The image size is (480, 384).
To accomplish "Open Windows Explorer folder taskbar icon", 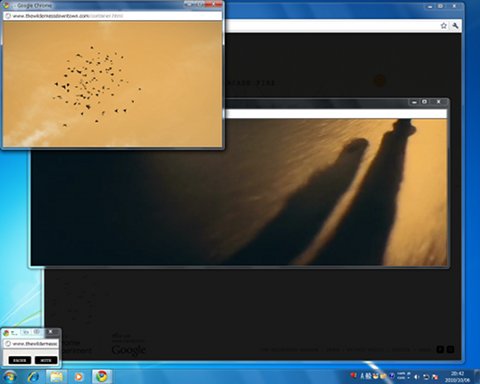I will 56,377.
